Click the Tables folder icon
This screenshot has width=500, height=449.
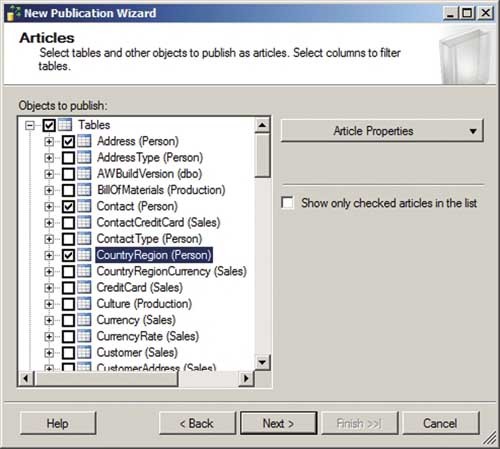pyautogui.click(x=65, y=125)
